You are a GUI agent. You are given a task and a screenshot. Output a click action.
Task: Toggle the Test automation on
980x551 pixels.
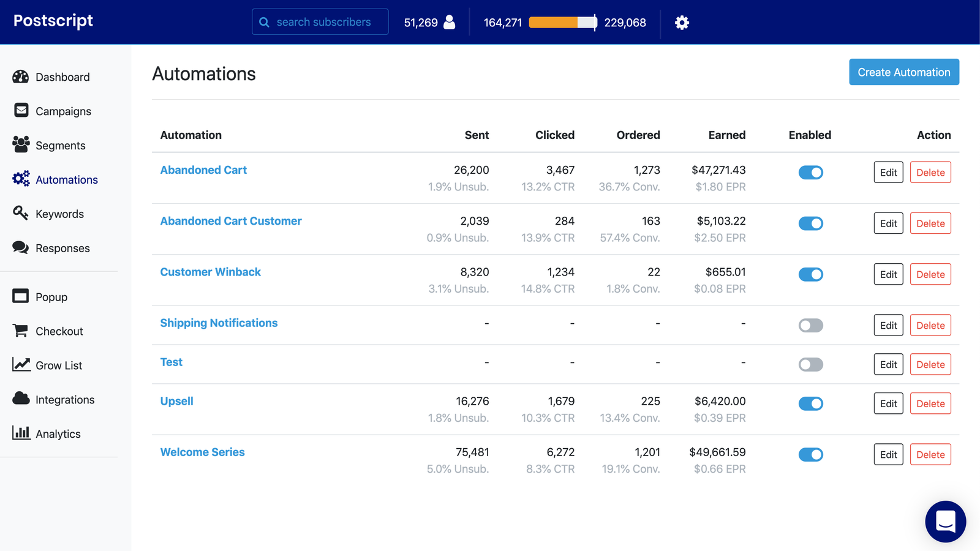810,364
